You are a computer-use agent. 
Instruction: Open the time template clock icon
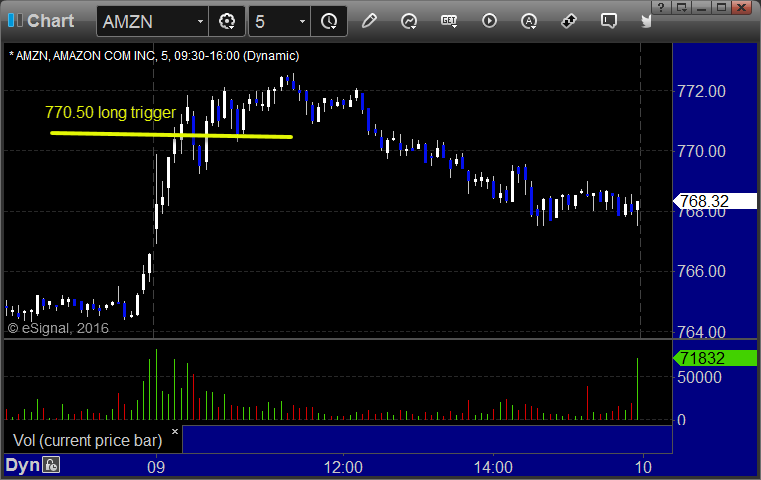point(329,21)
